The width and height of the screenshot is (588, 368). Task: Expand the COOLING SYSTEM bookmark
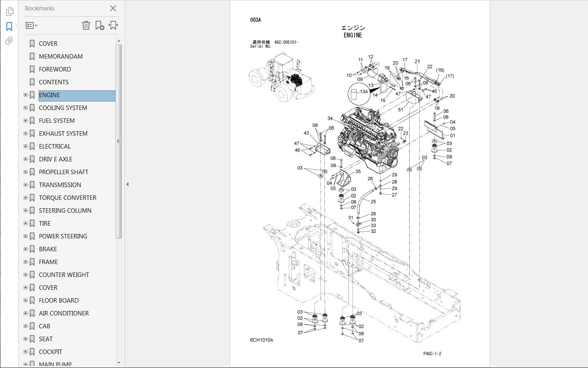point(25,108)
